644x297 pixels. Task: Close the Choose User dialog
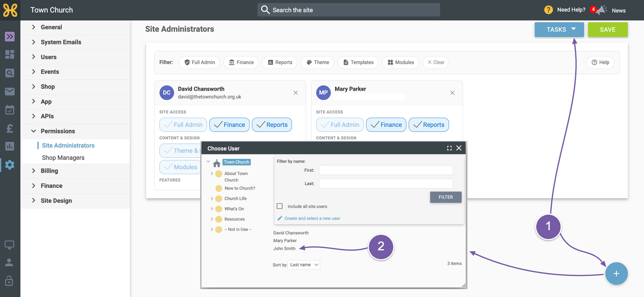point(459,148)
